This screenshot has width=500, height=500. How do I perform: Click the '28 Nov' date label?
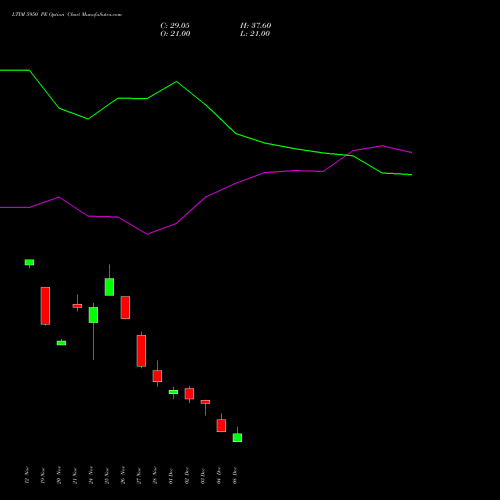pos(155,476)
